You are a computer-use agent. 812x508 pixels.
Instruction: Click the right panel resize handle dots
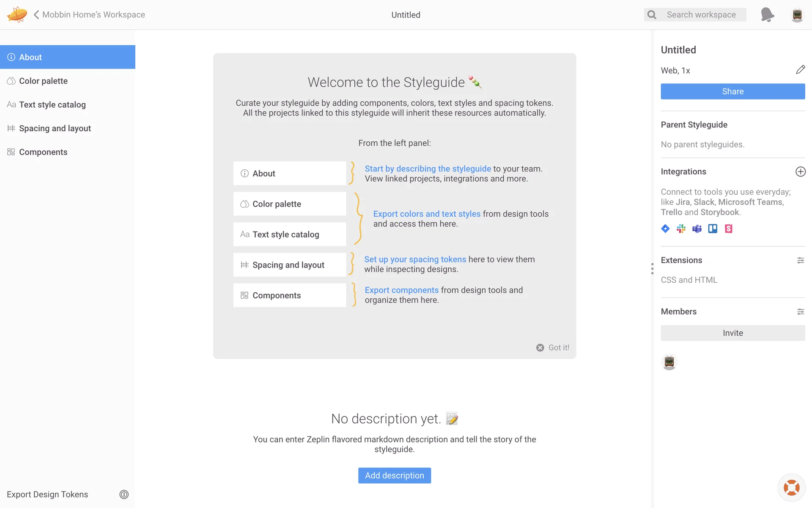pyautogui.click(x=652, y=269)
